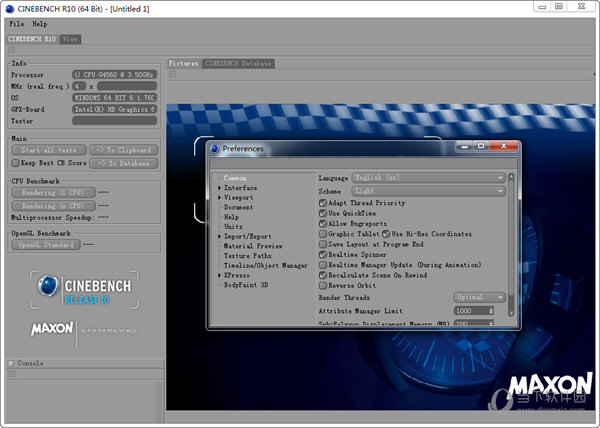Image resolution: width=600 pixels, height=428 pixels.
Task: Select the CINEBENCH Database tab
Action: coord(238,63)
